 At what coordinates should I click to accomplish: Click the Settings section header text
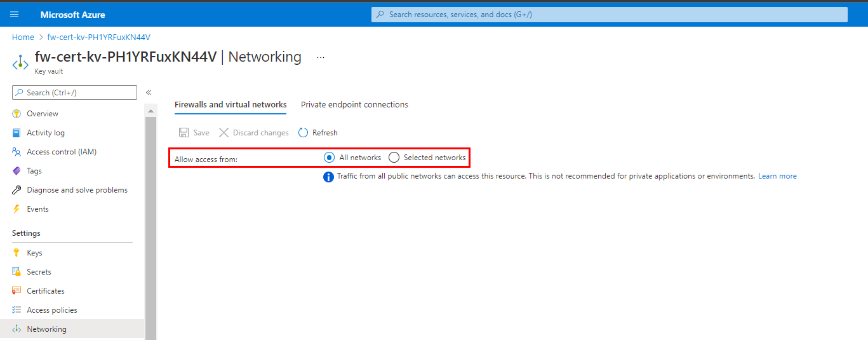pyautogui.click(x=26, y=233)
